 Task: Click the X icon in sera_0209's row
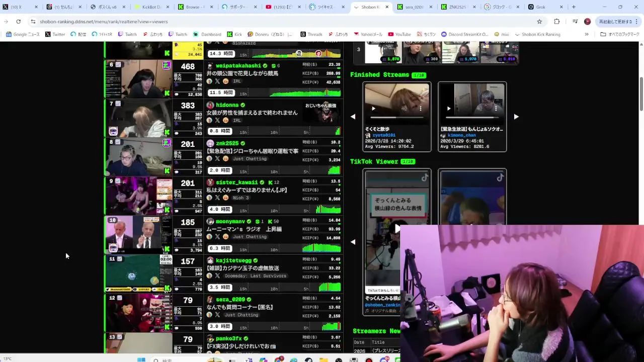(x=217, y=315)
